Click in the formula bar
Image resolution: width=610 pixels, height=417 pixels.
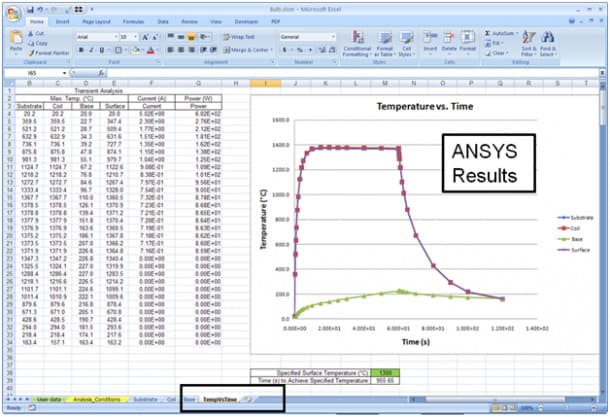[353, 73]
